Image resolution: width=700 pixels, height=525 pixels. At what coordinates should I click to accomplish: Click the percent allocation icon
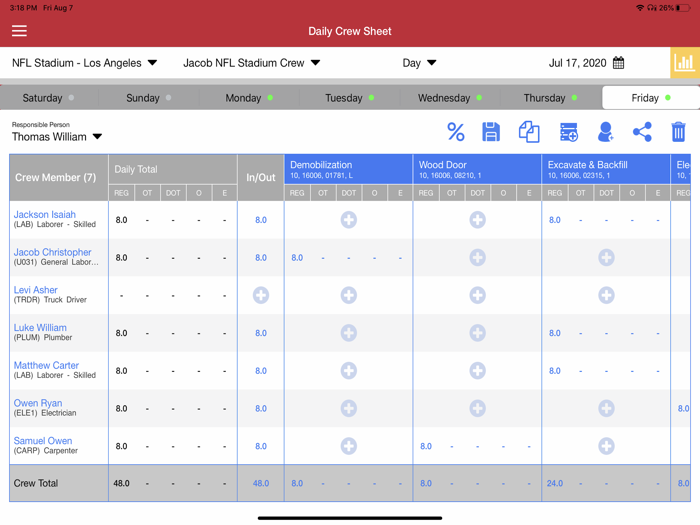[456, 132]
